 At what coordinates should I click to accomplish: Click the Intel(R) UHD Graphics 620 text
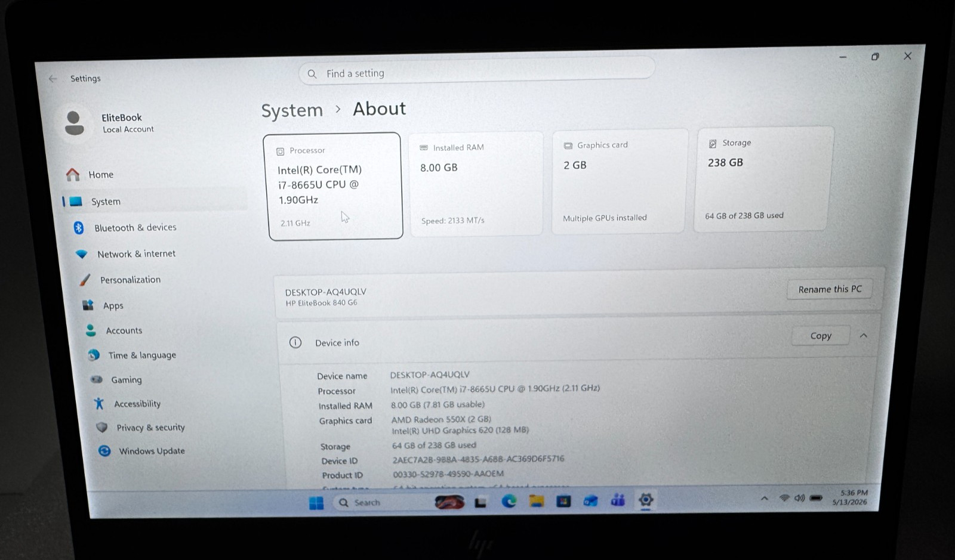pyautogui.click(x=460, y=430)
